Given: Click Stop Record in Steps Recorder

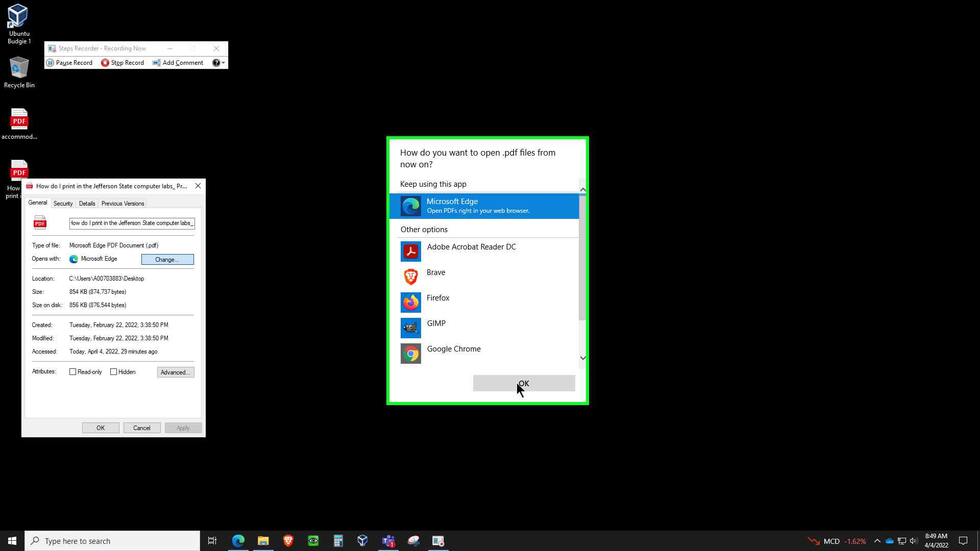Looking at the screenshot, I should pyautogui.click(x=122, y=63).
